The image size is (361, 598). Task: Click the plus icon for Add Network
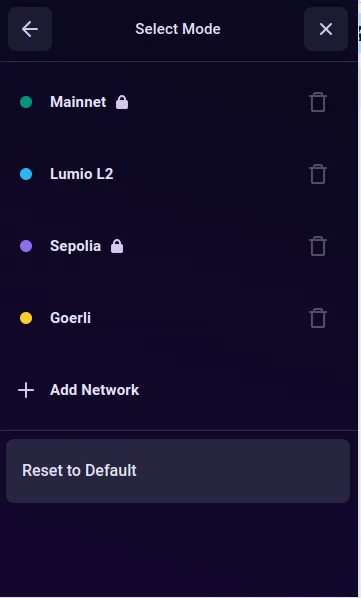26,390
